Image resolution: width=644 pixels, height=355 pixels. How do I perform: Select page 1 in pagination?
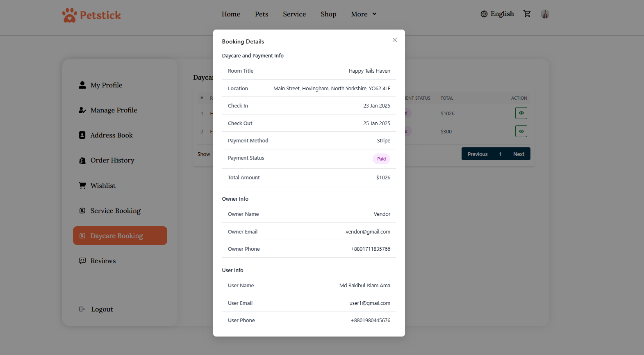tap(500, 154)
